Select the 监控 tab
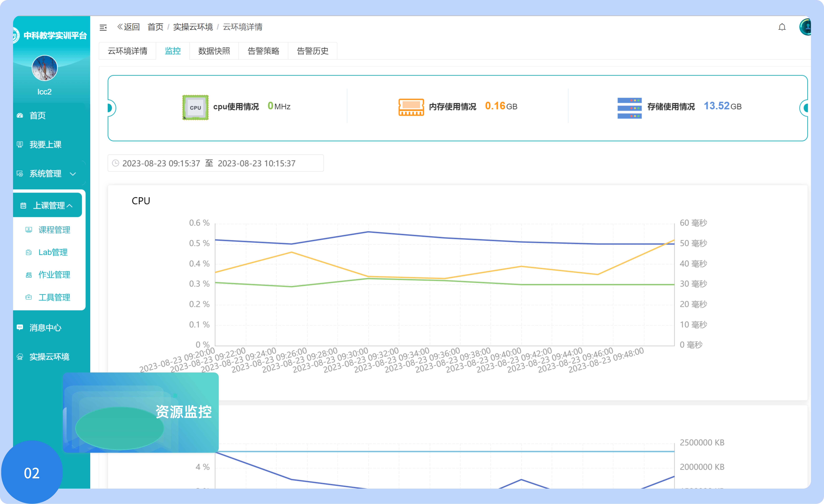Screen dimensions: 824x504 (173, 51)
